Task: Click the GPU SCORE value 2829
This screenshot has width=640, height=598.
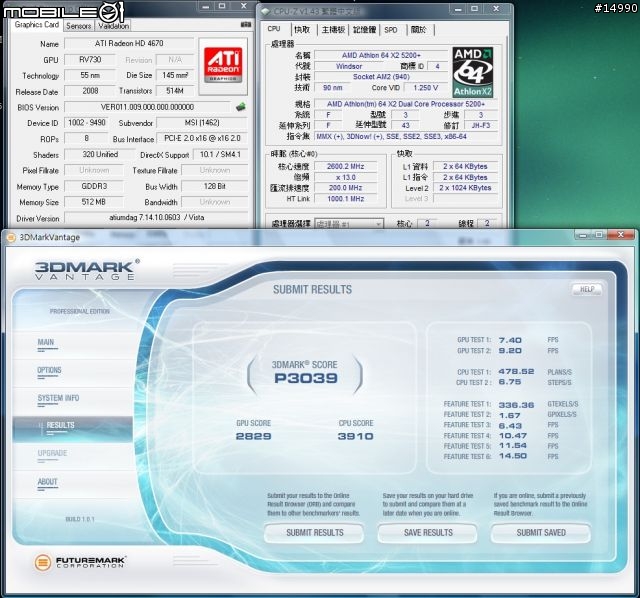Action: (253, 436)
